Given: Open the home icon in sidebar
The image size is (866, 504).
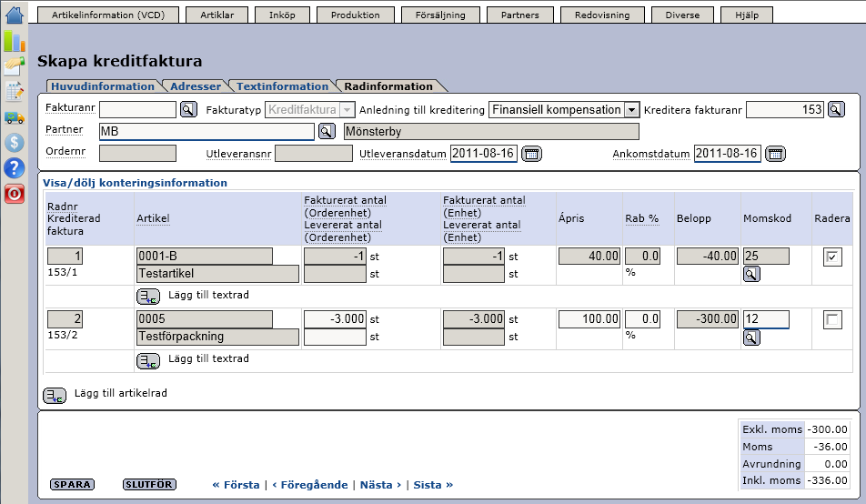Looking at the screenshot, I should click(x=15, y=14).
